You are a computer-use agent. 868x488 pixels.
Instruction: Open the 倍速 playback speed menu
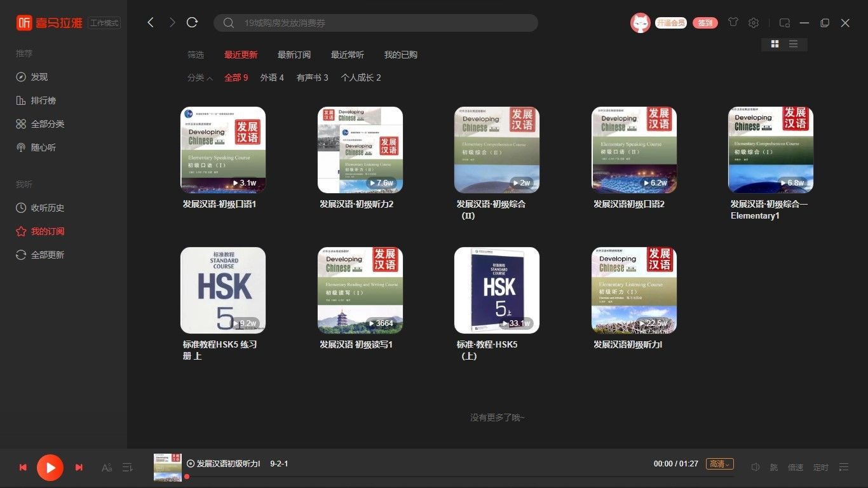796,468
